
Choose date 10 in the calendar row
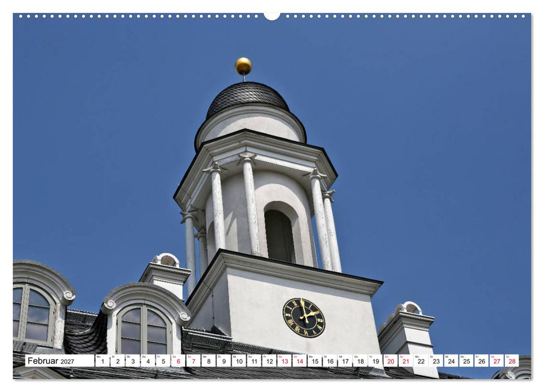click(239, 361)
